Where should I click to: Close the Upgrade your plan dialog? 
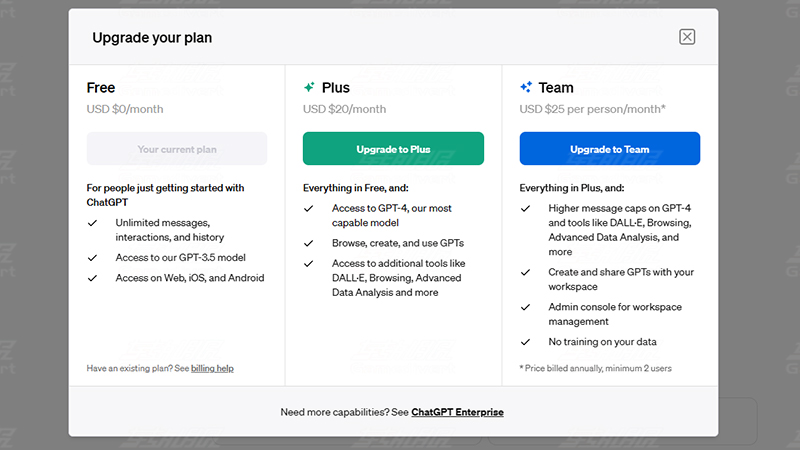(687, 37)
